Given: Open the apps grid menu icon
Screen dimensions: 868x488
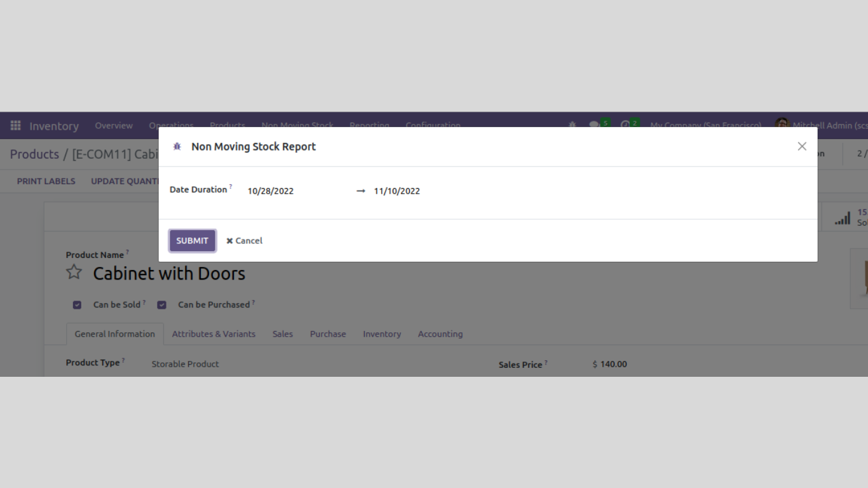Looking at the screenshot, I should point(16,126).
